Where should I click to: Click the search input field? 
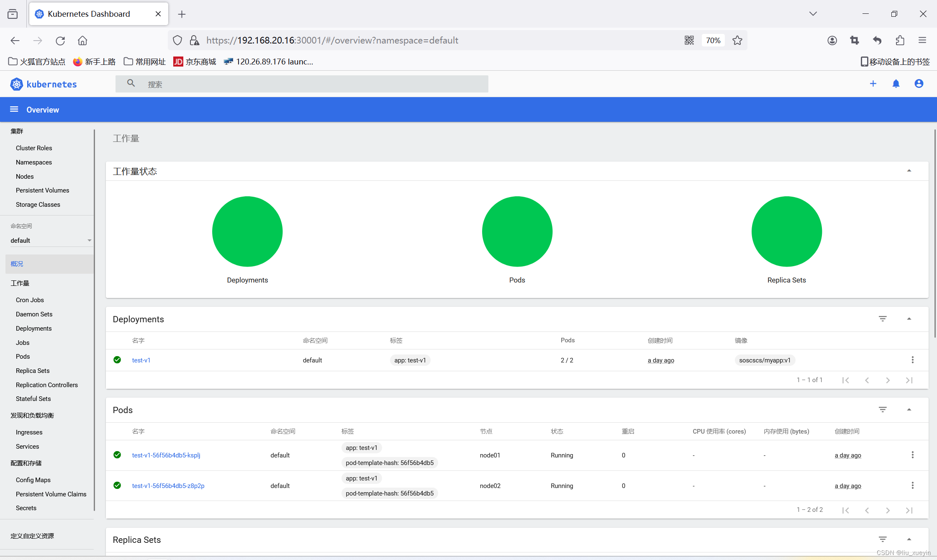(303, 83)
